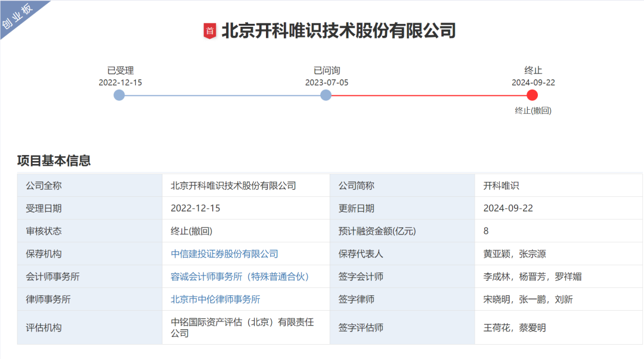
Task: Click the 中铭国际资产评估 appraisal agency cell
Action: pos(242,327)
